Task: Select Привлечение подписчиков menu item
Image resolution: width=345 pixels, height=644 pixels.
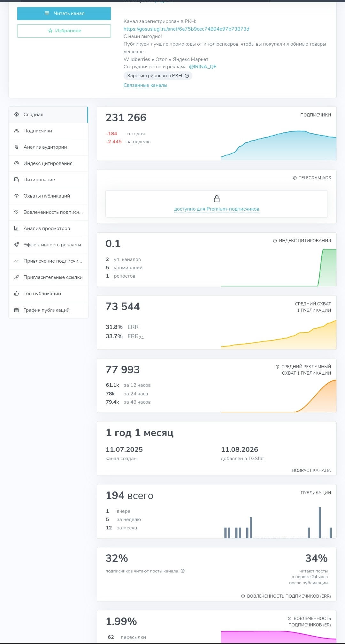Action: point(48,261)
